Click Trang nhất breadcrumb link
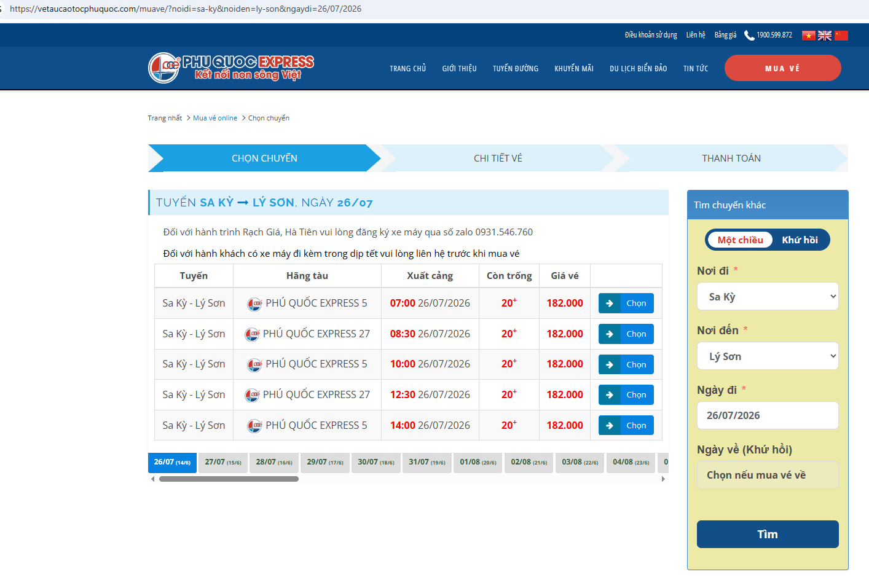This screenshot has width=869, height=588. [x=165, y=118]
